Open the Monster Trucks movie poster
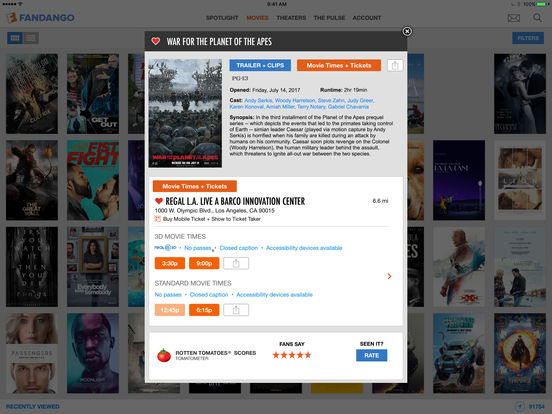 click(459, 353)
